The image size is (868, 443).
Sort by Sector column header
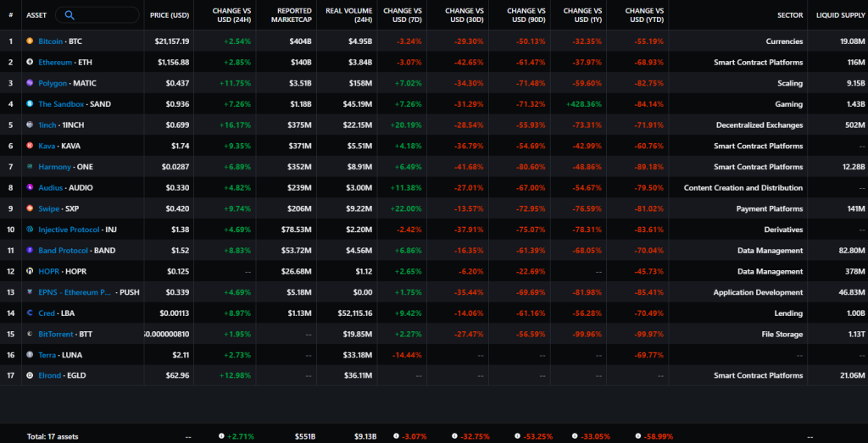(x=790, y=15)
